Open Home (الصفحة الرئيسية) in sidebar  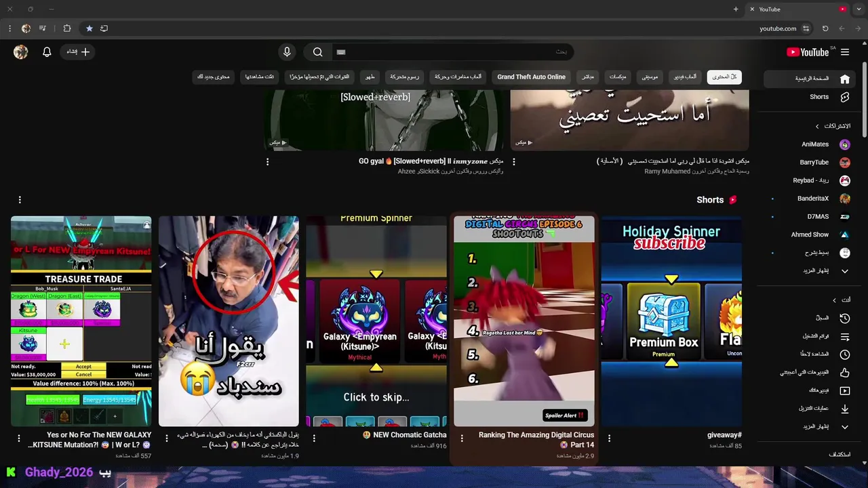click(810, 79)
